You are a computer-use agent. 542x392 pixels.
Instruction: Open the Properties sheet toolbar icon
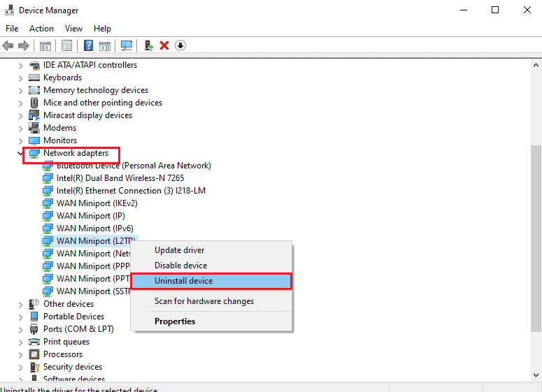click(x=66, y=45)
